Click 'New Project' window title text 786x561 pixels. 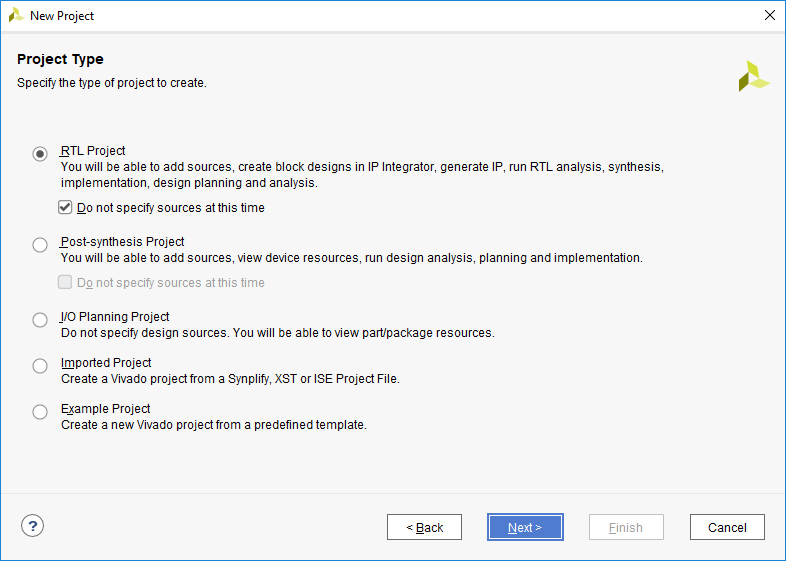(62, 16)
